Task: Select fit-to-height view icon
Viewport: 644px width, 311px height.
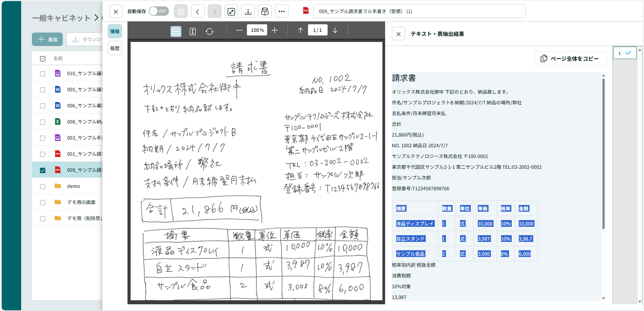Action: pos(193,31)
